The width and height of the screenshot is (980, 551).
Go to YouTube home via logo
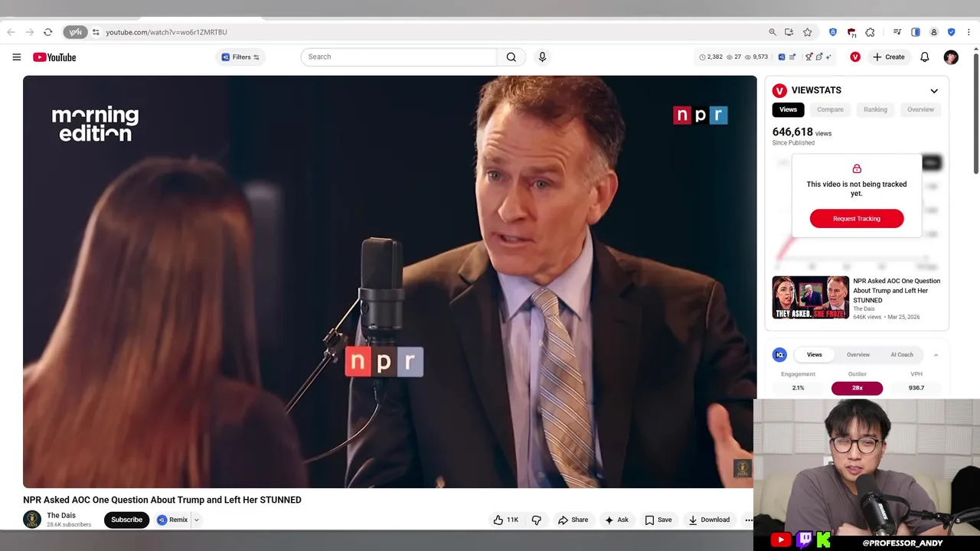(54, 57)
